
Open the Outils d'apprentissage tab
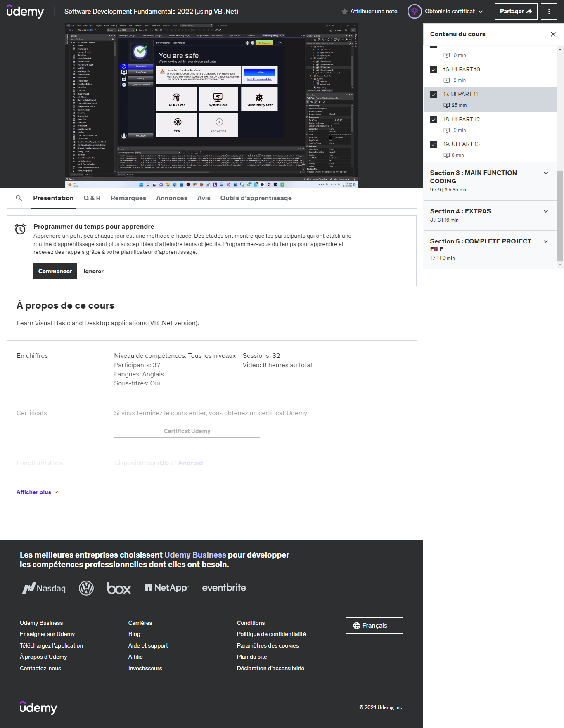[x=256, y=198]
